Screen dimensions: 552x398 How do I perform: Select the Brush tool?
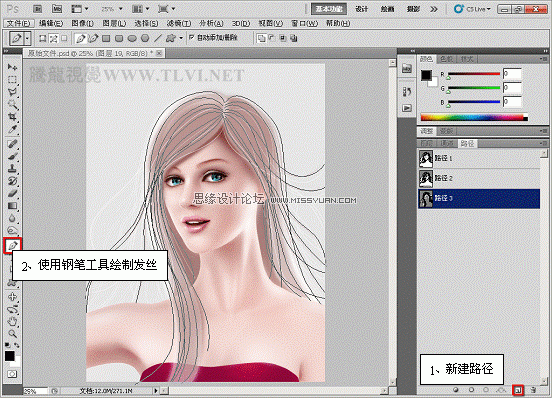point(12,156)
